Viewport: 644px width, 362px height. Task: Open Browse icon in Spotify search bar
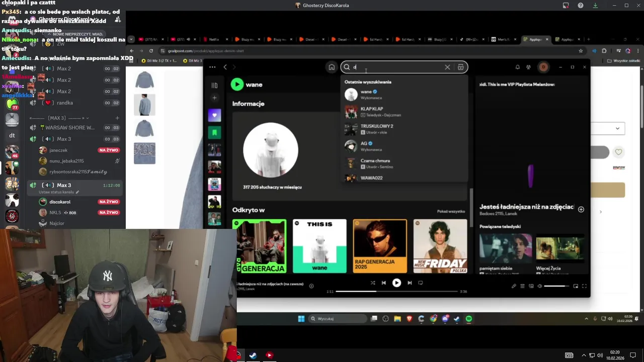coord(460,67)
